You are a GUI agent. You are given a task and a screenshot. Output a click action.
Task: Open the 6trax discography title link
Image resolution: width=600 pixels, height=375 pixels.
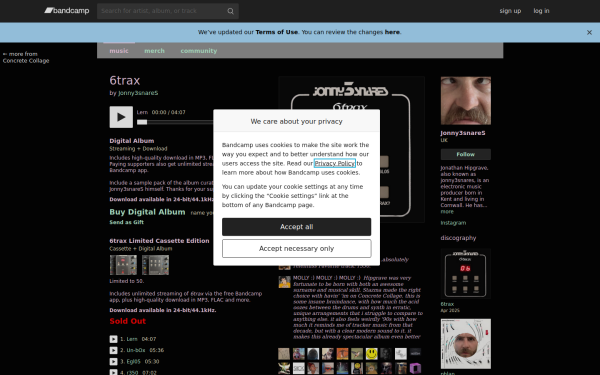coord(447,304)
